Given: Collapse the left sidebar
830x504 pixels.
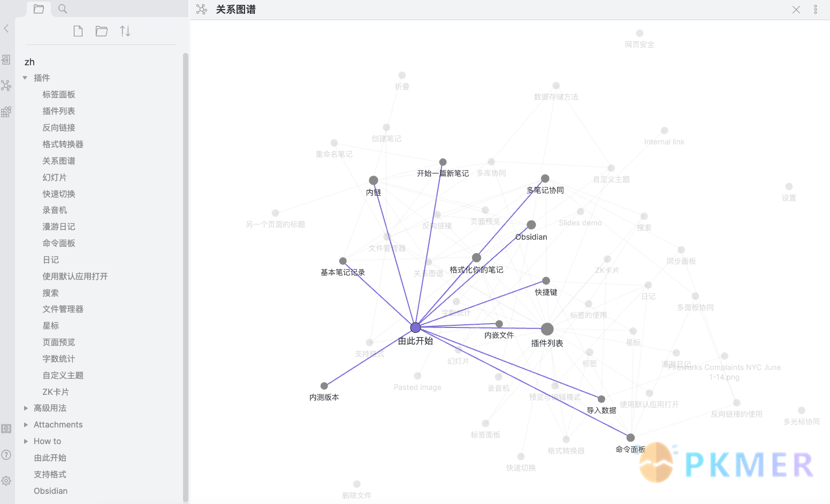Looking at the screenshot, I should (6, 28).
